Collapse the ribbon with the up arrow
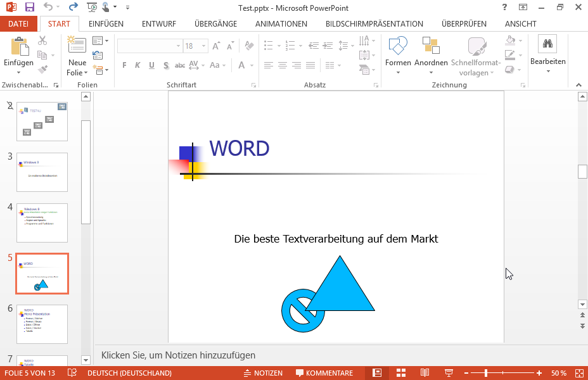This screenshot has height=380, width=588. click(x=578, y=85)
